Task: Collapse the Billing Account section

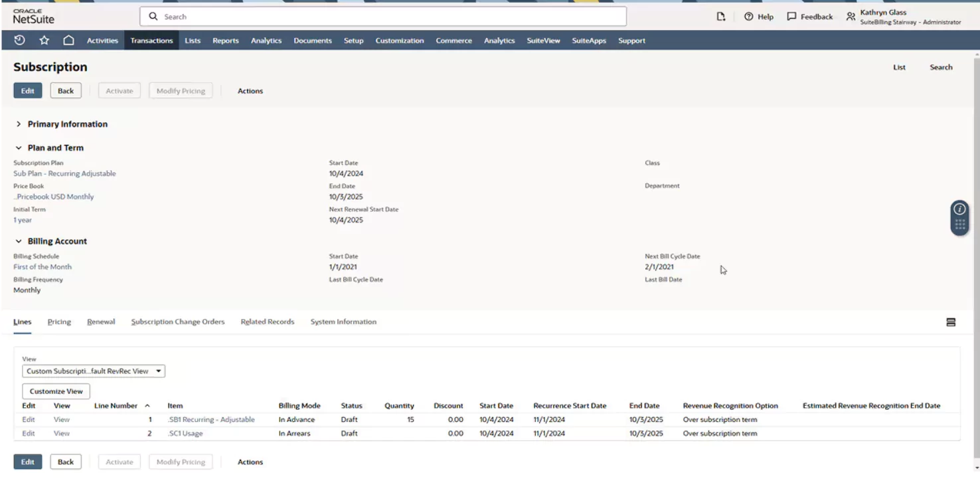Action: point(19,241)
